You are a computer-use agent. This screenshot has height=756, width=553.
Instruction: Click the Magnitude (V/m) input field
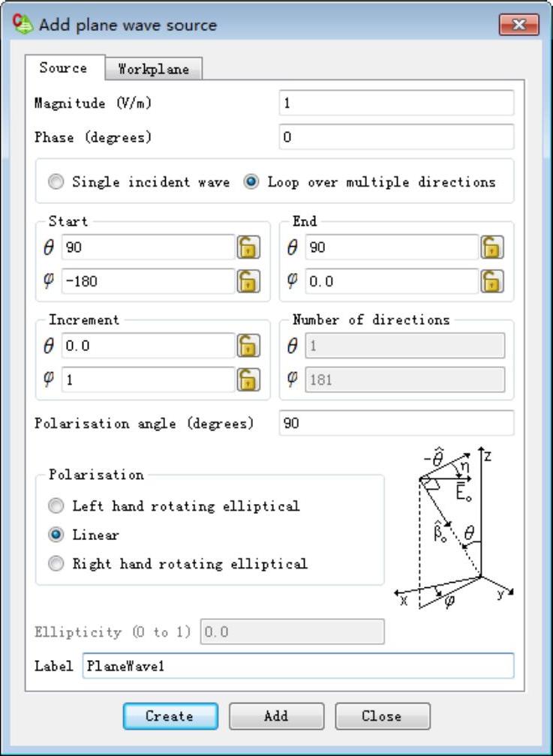pyautogui.click(x=396, y=103)
